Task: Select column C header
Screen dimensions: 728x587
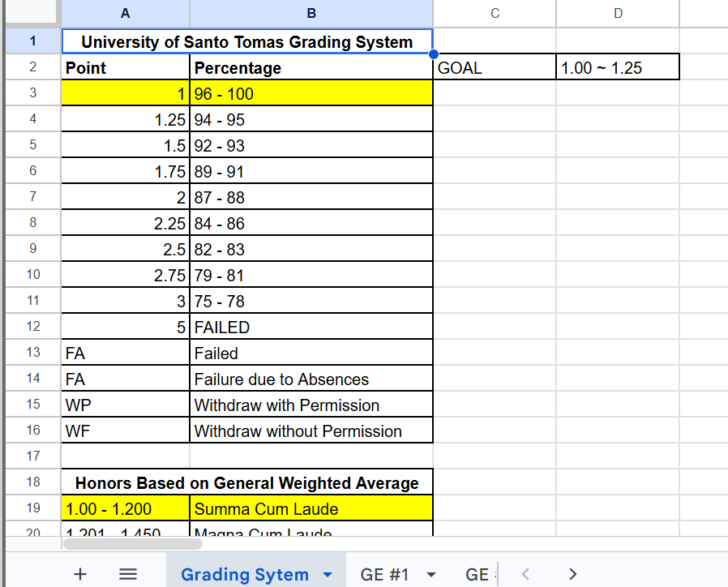Action: coord(495,14)
